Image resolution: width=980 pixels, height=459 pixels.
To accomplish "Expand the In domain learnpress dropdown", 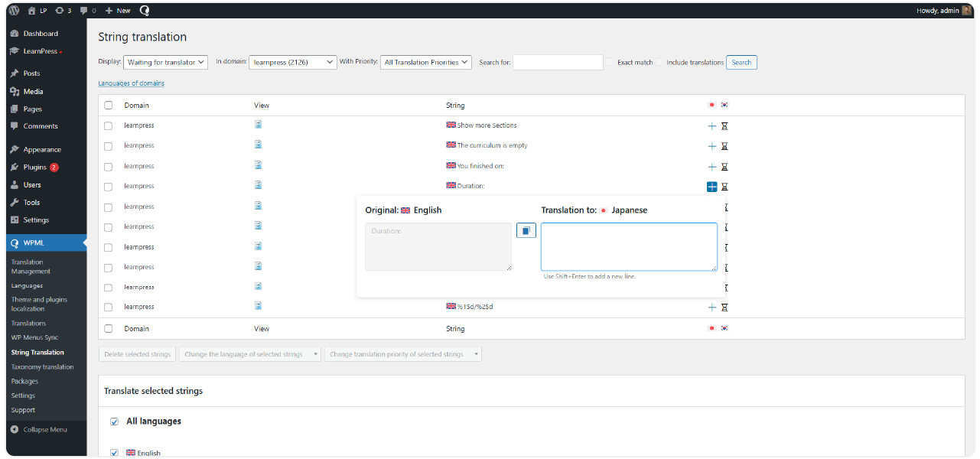I will (x=292, y=63).
